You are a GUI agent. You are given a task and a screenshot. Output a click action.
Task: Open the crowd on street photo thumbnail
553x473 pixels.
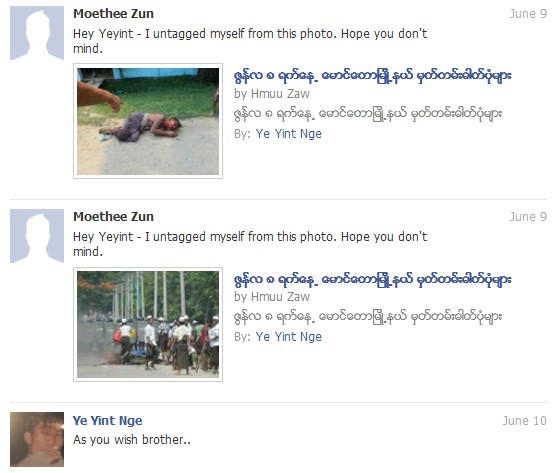148,324
